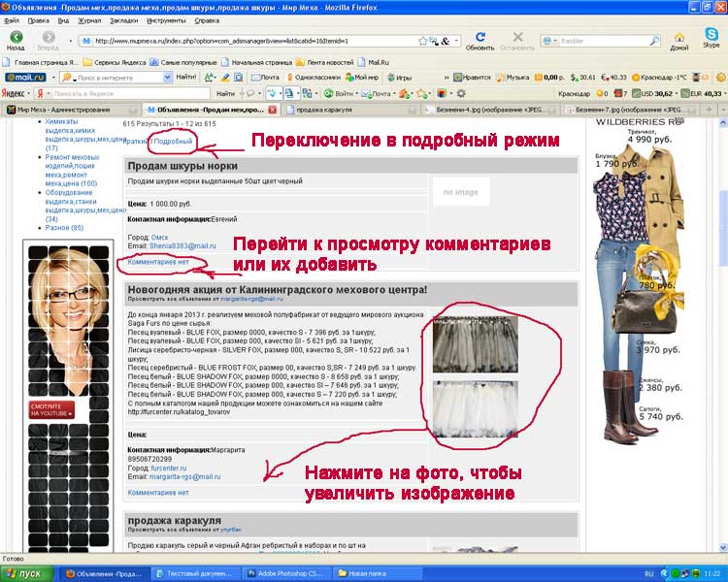Image resolution: width=728 pixels, height=582 pixels.
Task: Open the Текстовый документ taskbar button
Action: pos(198,573)
